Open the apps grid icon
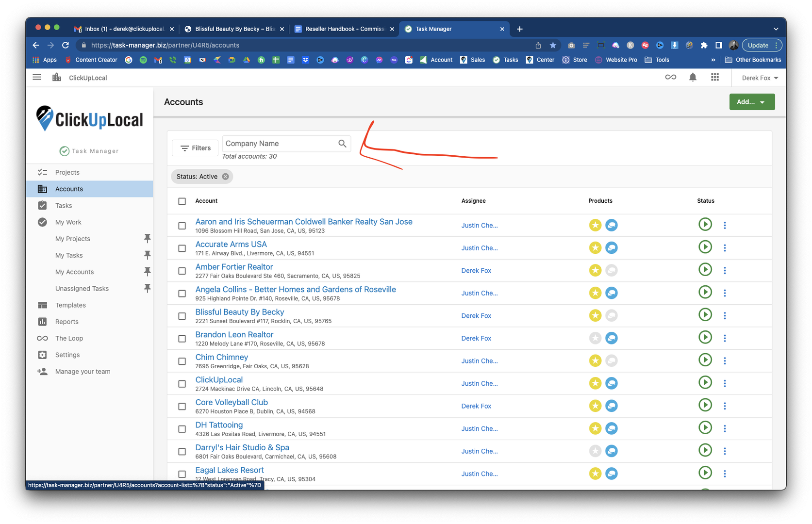Viewport: 812px width, 524px height. (715, 77)
